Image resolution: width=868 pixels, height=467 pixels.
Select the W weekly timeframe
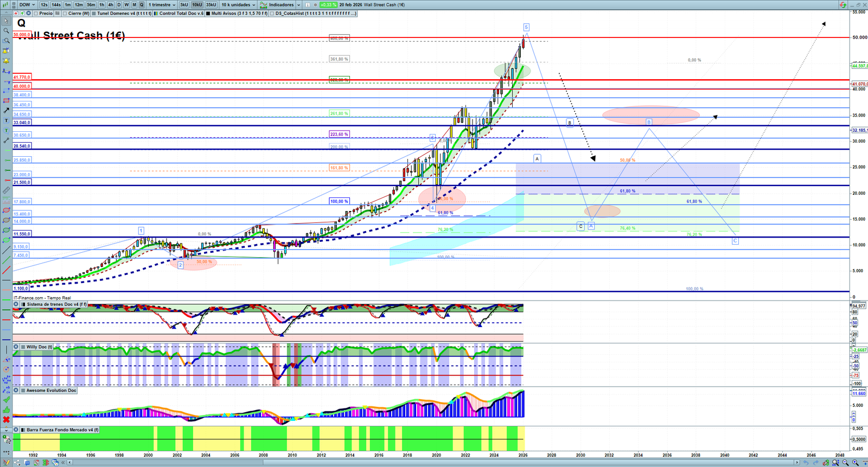click(x=126, y=5)
